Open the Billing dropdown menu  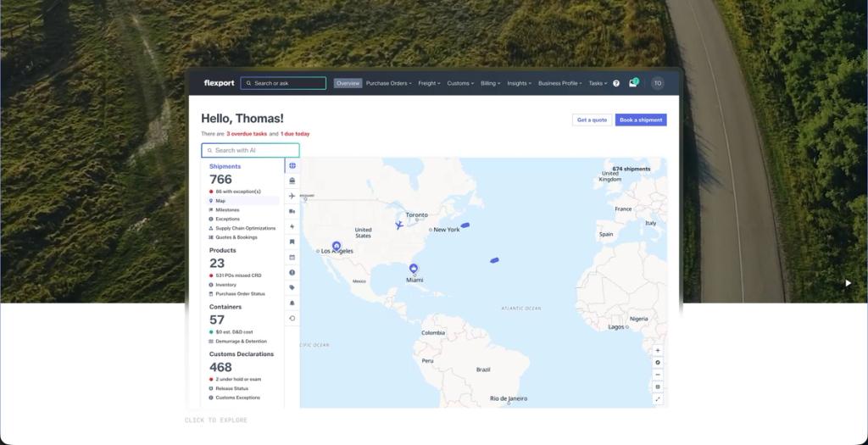click(x=491, y=84)
